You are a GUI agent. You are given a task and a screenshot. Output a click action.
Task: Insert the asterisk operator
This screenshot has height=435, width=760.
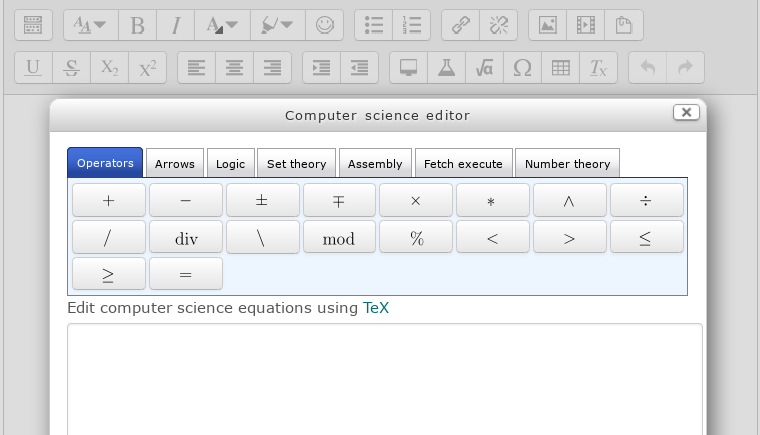click(x=492, y=200)
